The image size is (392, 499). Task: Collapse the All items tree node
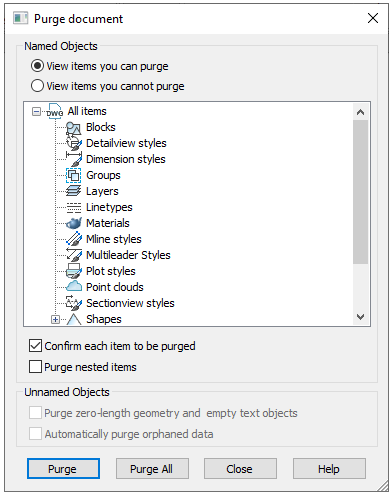(36, 111)
